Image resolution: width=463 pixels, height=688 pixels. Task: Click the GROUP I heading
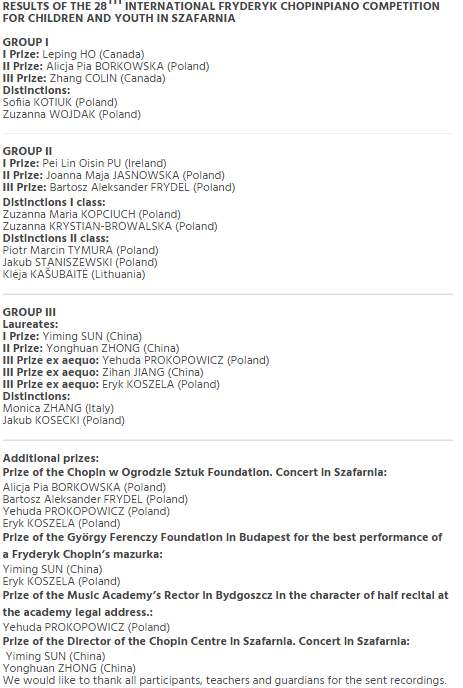(x=25, y=42)
